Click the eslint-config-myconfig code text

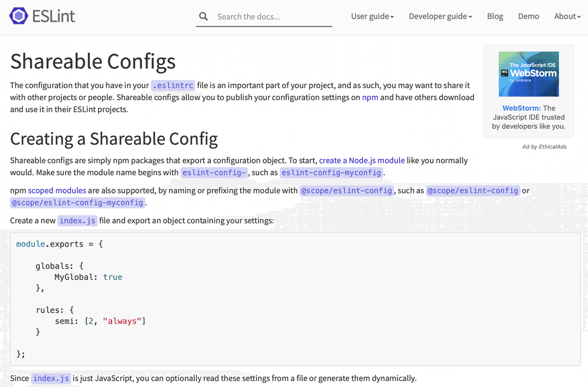point(332,173)
